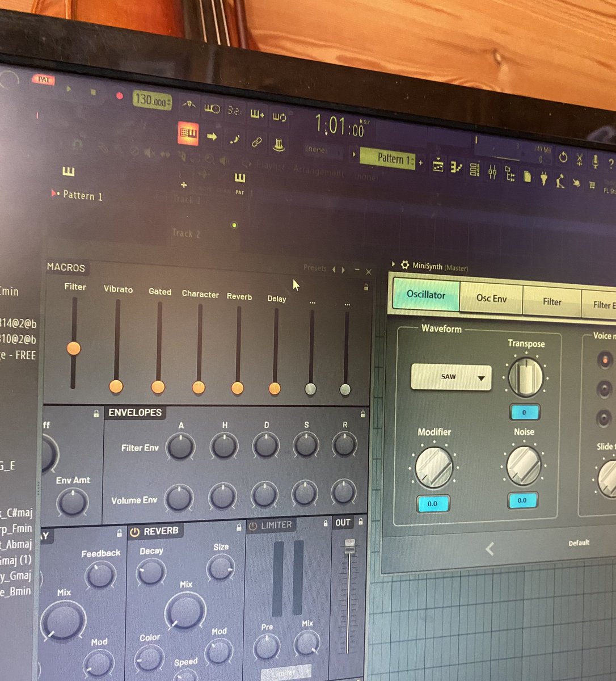Click the scissors audio editor icon
Image resolution: width=616 pixels, height=681 pixels.
pyautogui.click(x=580, y=159)
